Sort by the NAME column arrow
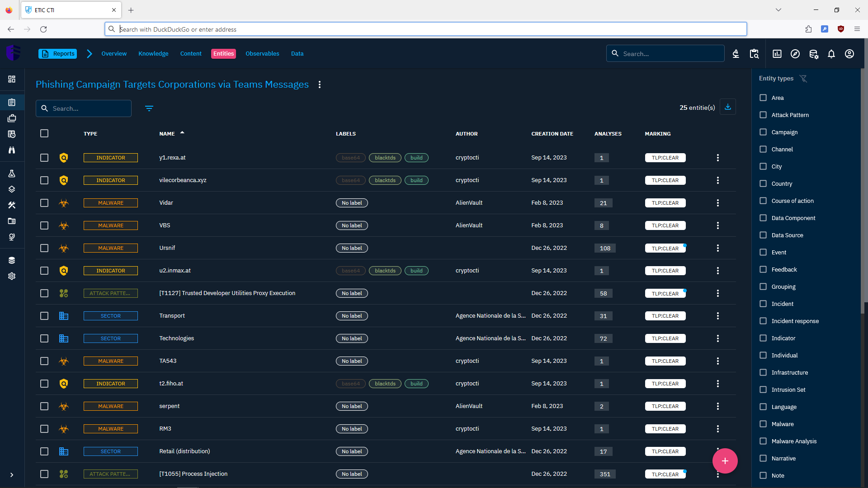 (x=182, y=132)
